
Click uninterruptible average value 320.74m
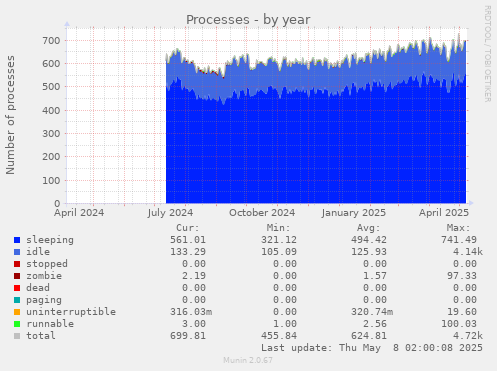click(372, 312)
